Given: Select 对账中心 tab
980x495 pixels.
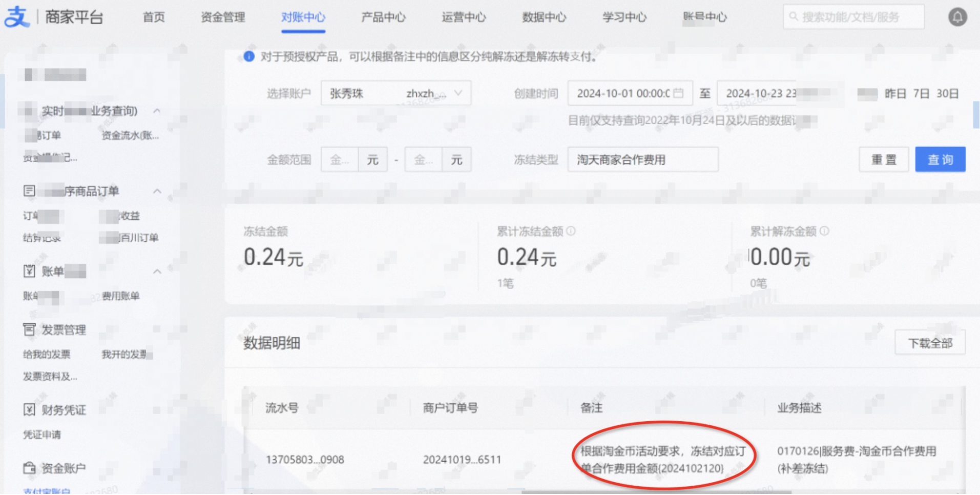Looking at the screenshot, I should pos(303,17).
